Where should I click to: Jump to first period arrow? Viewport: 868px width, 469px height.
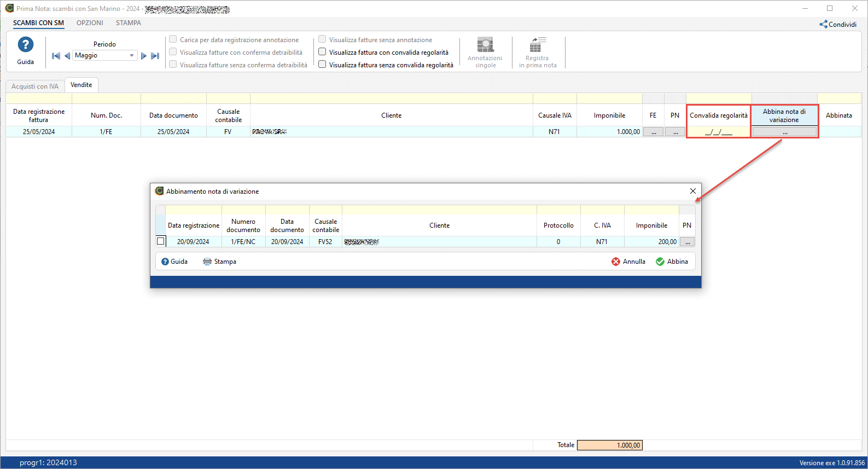click(56, 56)
